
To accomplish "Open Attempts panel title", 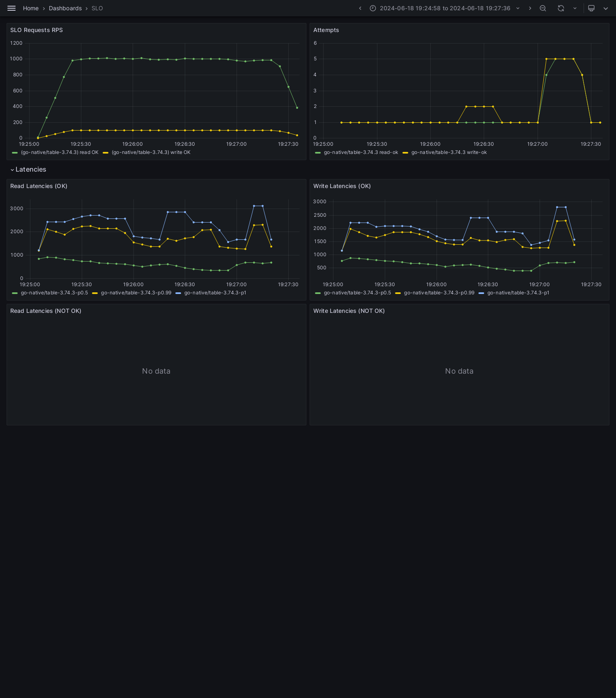I will tap(326, 30).
